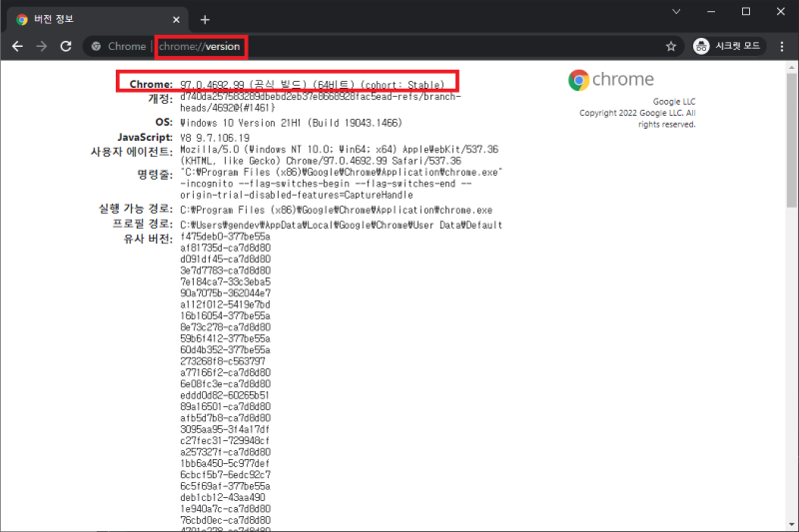Image resolution: width=799 pixels, height=532 pixels.
Task: Click the 명령줄 --incognito flags line
Action: point(326,184)
